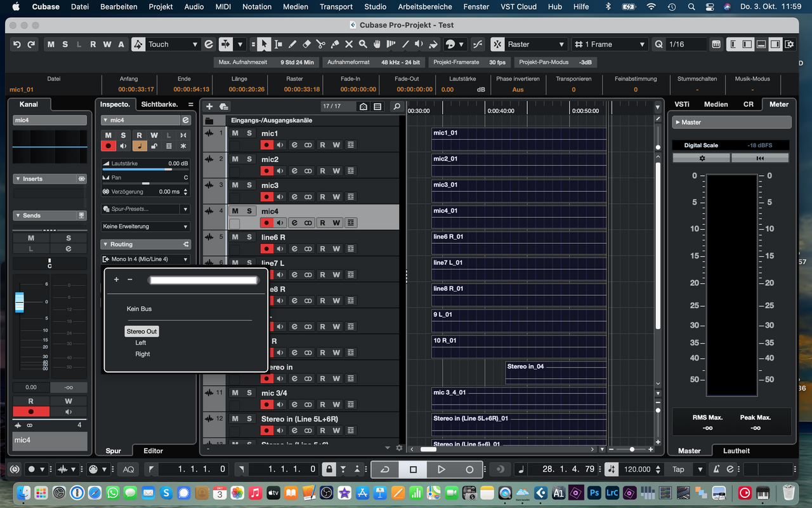Mute the mic1 track

(x=235, y=133)
